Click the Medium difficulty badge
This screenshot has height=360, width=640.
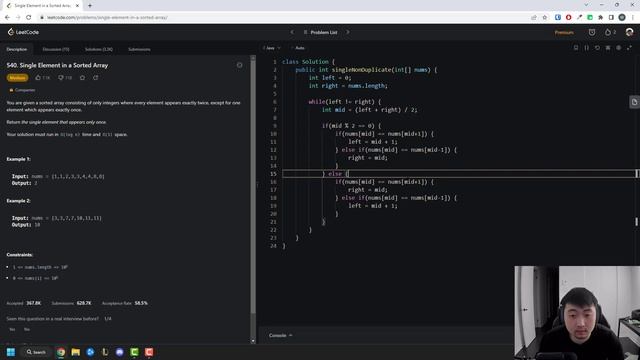(17, 78)
